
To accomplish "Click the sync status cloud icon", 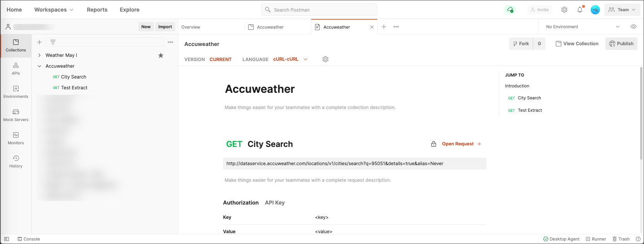I will (x=510, y=10).
